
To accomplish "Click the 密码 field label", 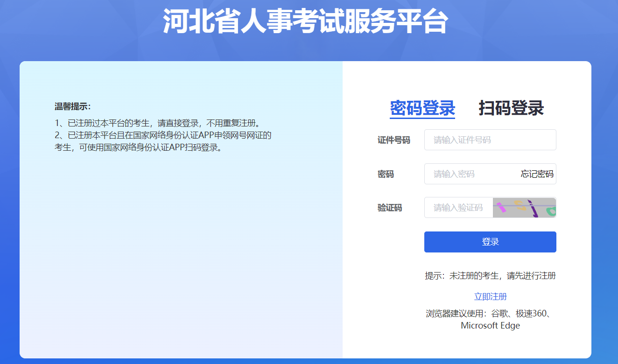I will tap(386, 174).
